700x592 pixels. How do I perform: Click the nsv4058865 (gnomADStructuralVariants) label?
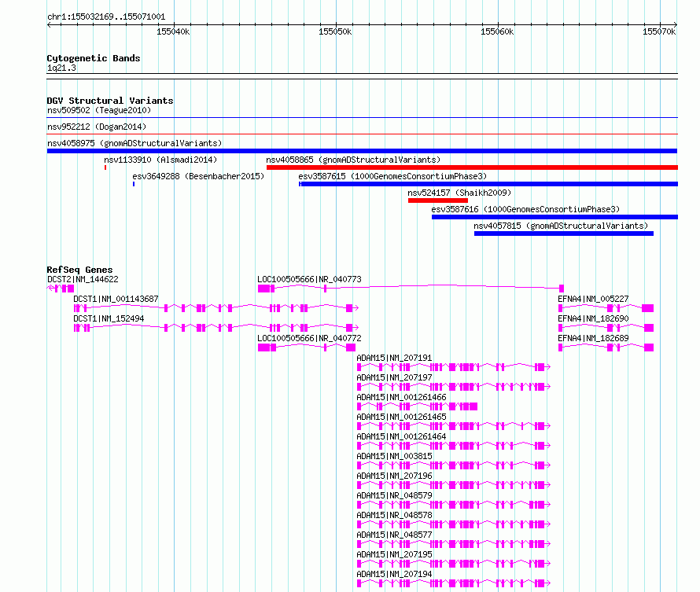tap(353, 160)
